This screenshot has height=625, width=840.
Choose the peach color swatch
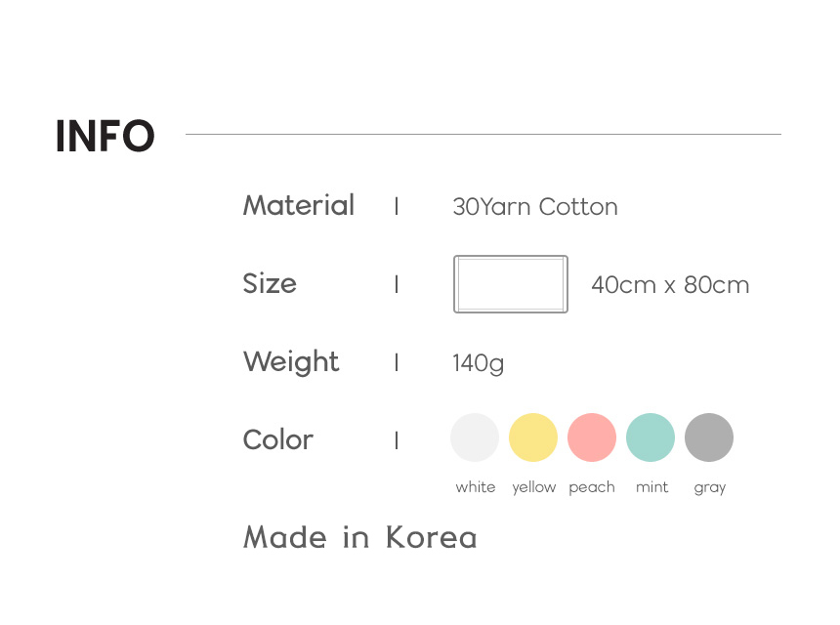592,437
